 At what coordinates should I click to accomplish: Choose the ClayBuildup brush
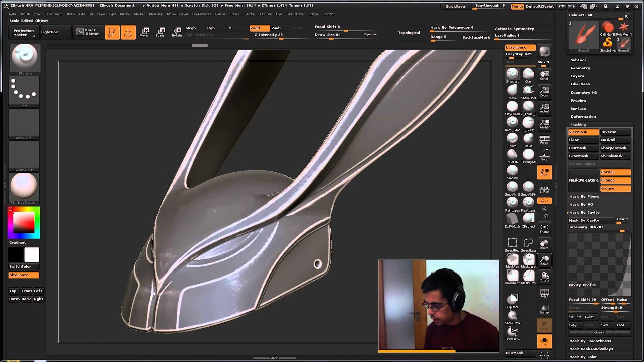512,107
